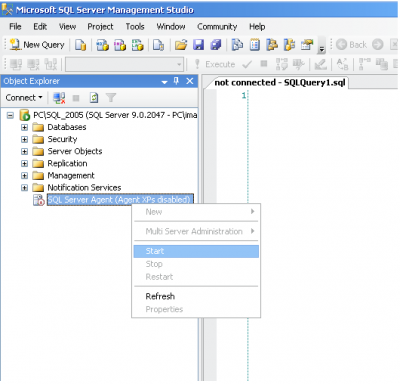Viewport: 400px width, 384px height.
Task: Open the New submenu in context menu
Action: [196, 212]
